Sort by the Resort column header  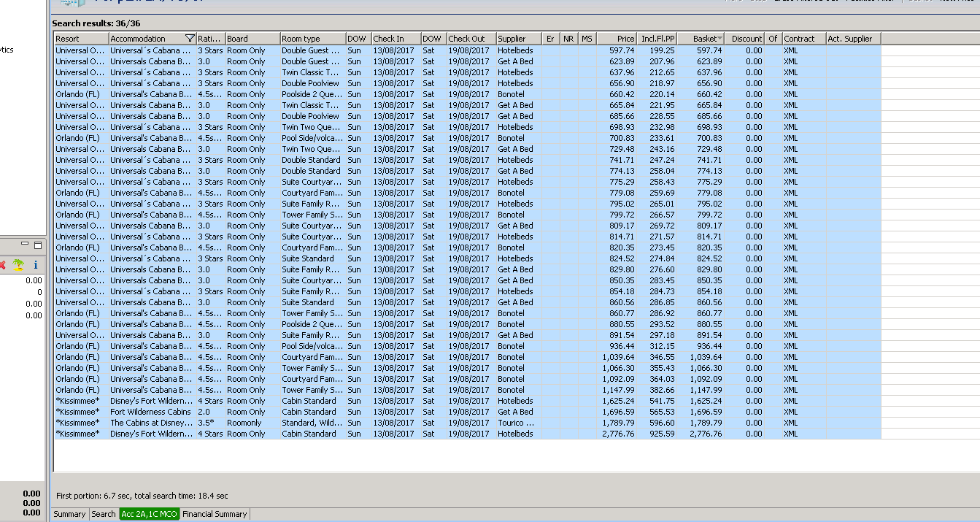[x=82, y=39]
